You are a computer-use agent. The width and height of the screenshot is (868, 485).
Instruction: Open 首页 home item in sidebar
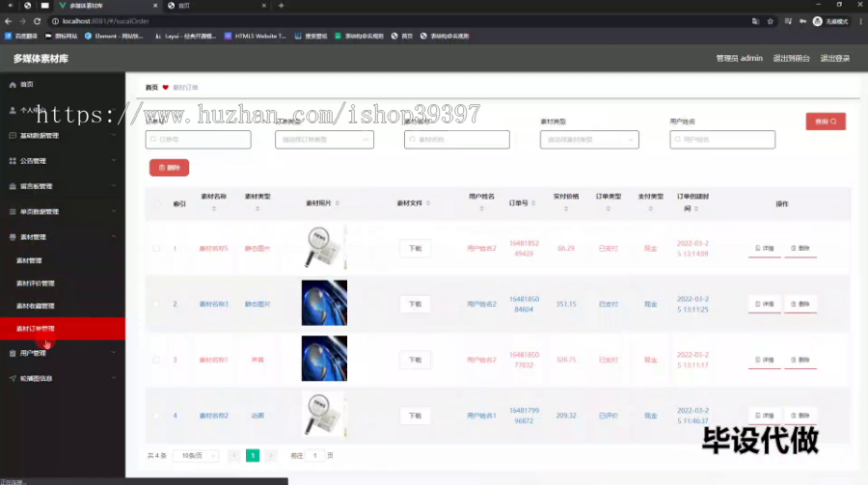27,85
